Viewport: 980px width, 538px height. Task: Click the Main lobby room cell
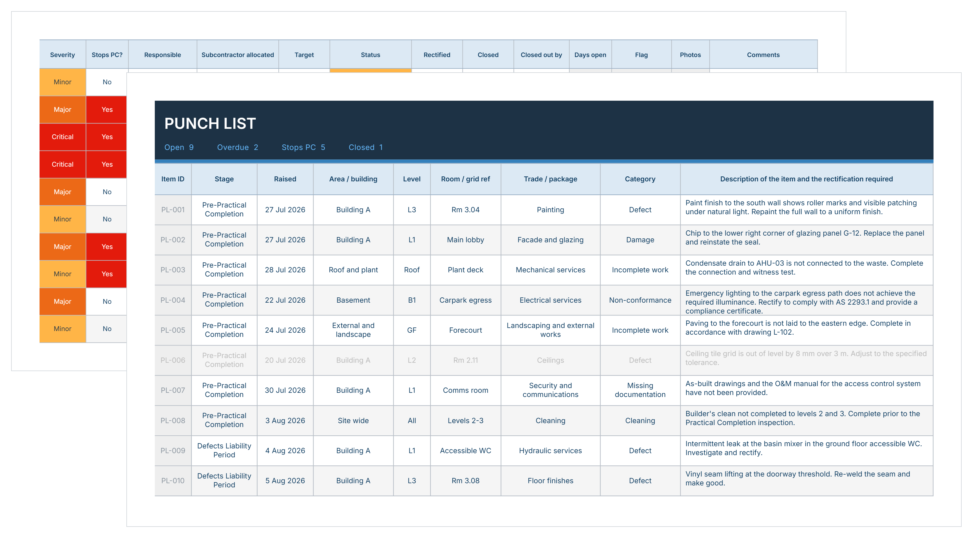pos(465,240)
